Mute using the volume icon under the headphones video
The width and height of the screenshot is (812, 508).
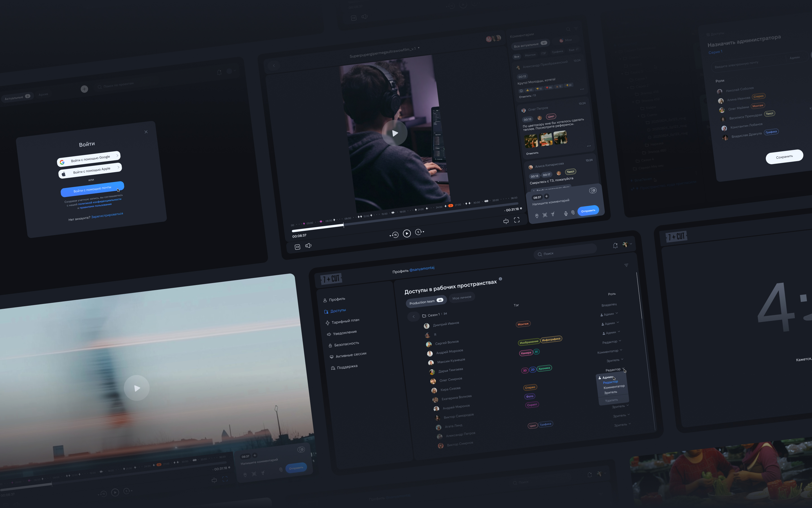tap(308, 246)
